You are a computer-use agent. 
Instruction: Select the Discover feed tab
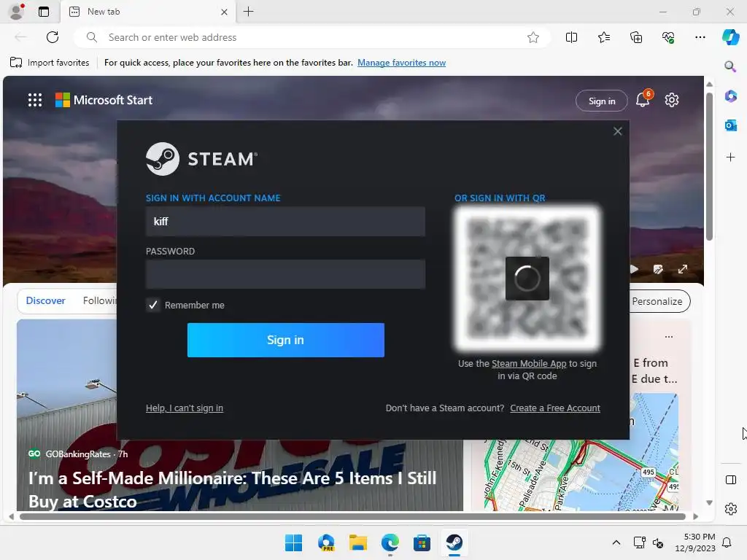pyautogui.click(x=45, y=300)
